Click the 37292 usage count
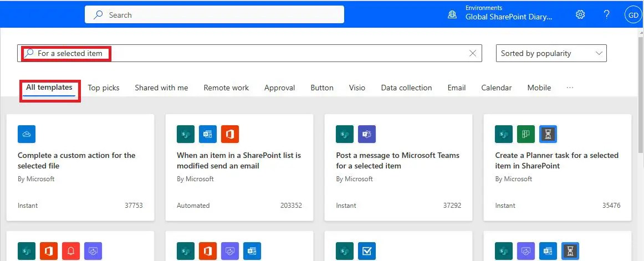This screenshot has width=644, height=261. tap(452, 206)
